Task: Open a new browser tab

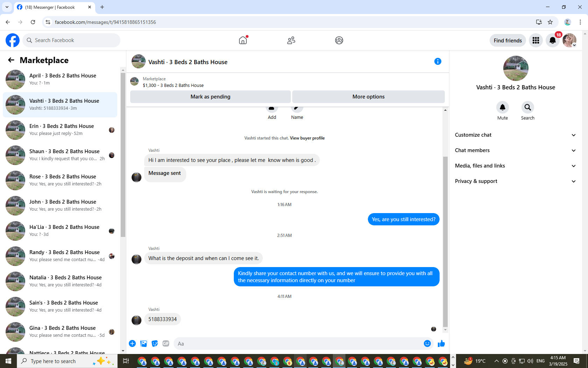Action: [102, 7]
